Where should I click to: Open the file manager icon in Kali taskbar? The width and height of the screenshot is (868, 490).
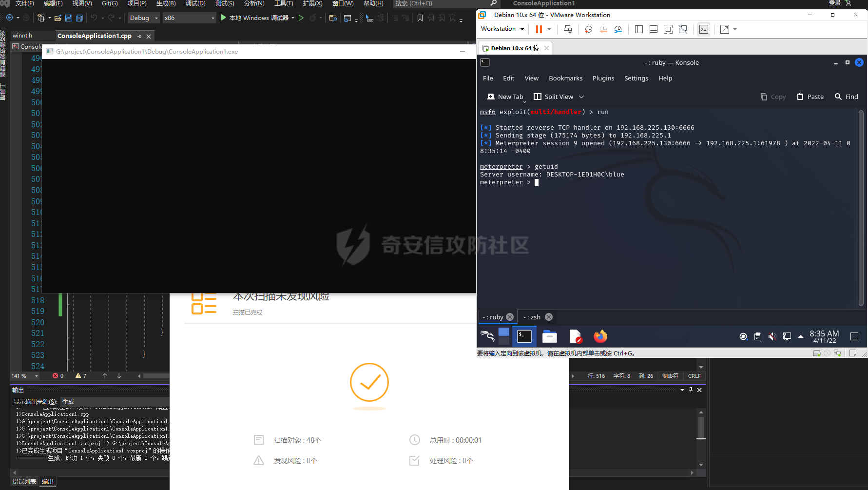(x=550, y=336)
